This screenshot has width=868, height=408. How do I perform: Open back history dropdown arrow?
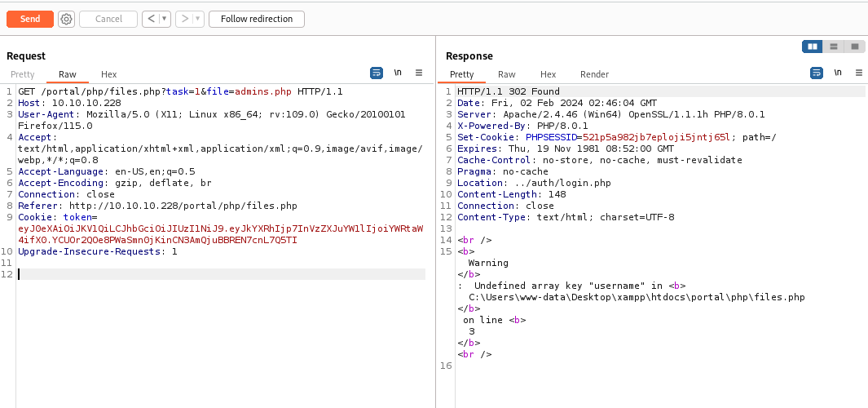coord(164,19)
